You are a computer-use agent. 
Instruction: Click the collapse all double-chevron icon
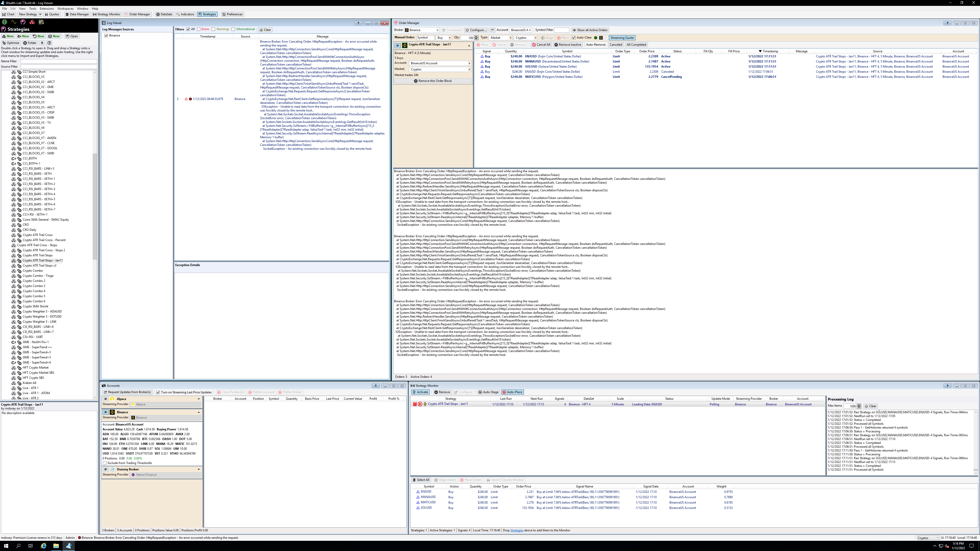(x=42, y=43)
